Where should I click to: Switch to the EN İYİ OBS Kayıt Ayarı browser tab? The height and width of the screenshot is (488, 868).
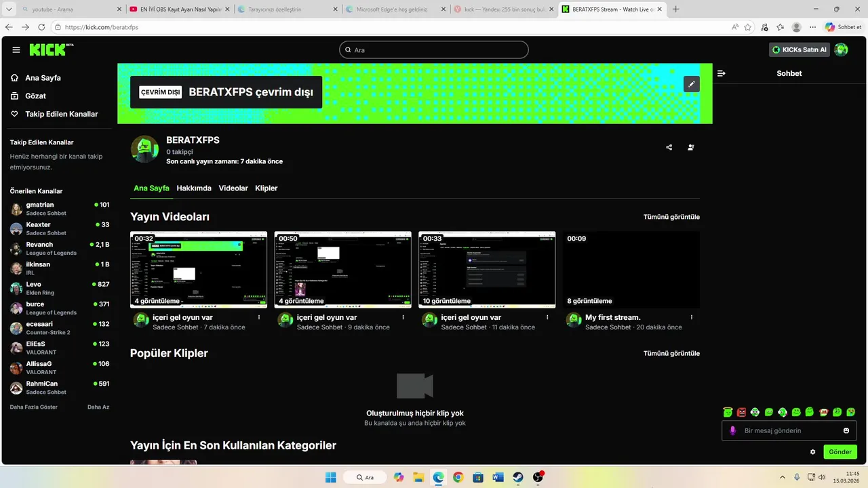tap(180, 9)
